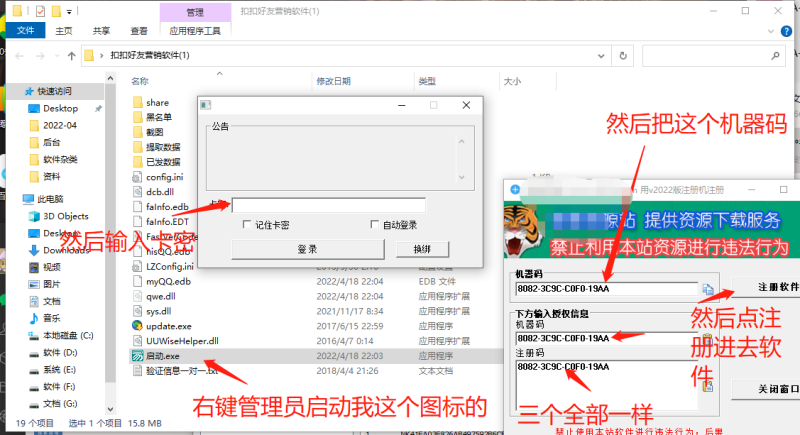Open the 文件 menu tab

click(25, 31)
